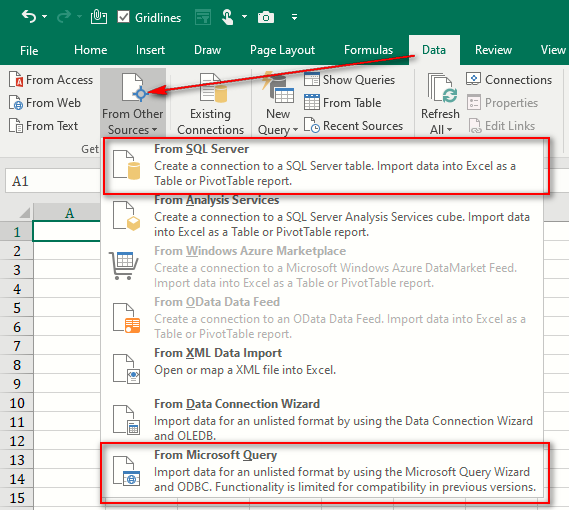Click the Undo arrow icon
Viewport: 569px width, 510px height.
pos(29,17)
